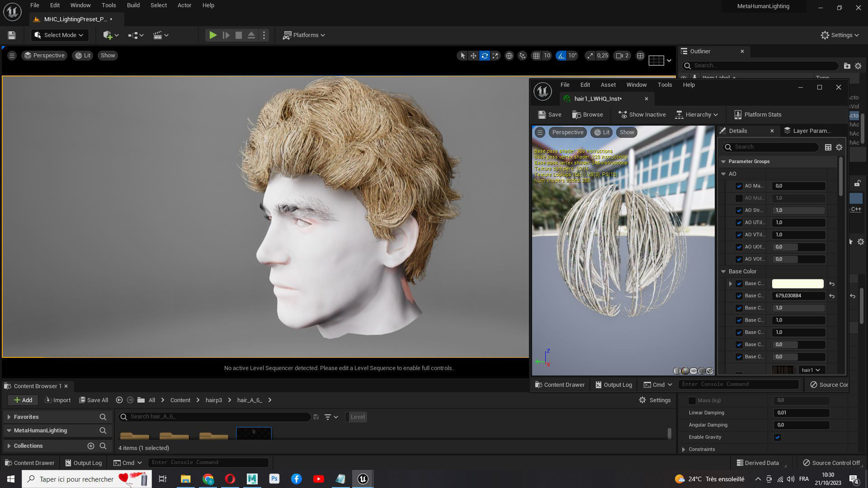Click Save in the material instance editor
The height and width of the screenshot is (488, 868).
(550, 115)
